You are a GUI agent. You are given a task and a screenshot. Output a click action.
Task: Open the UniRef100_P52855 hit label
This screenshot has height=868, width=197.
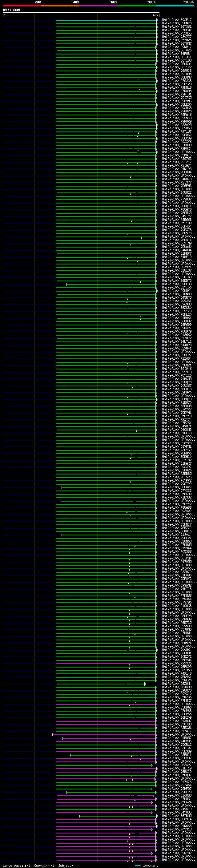(x=177, y=33)
